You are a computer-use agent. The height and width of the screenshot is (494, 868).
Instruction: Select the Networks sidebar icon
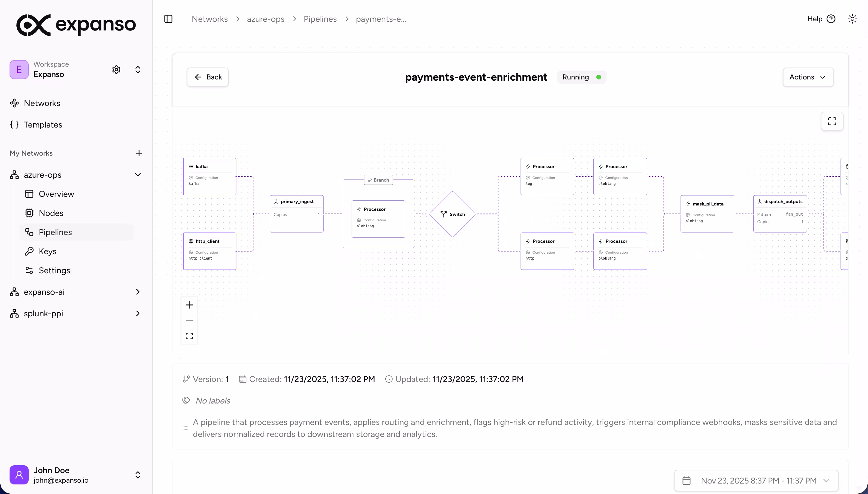14,103
